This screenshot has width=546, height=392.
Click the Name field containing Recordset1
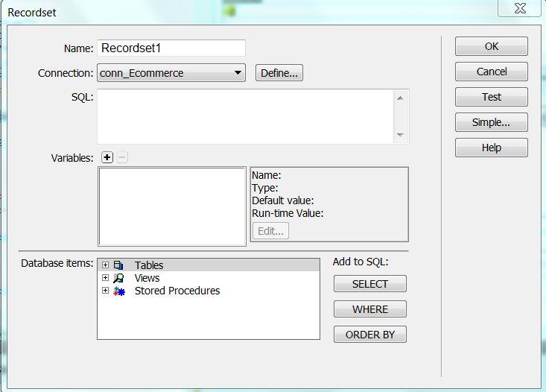(171, 48)
